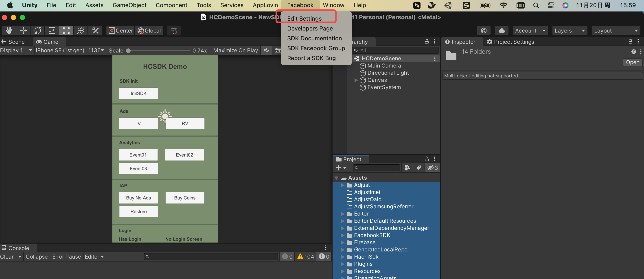Click the Buy Coins button
The height and width of the screenshot is (279, 644).
185,198
